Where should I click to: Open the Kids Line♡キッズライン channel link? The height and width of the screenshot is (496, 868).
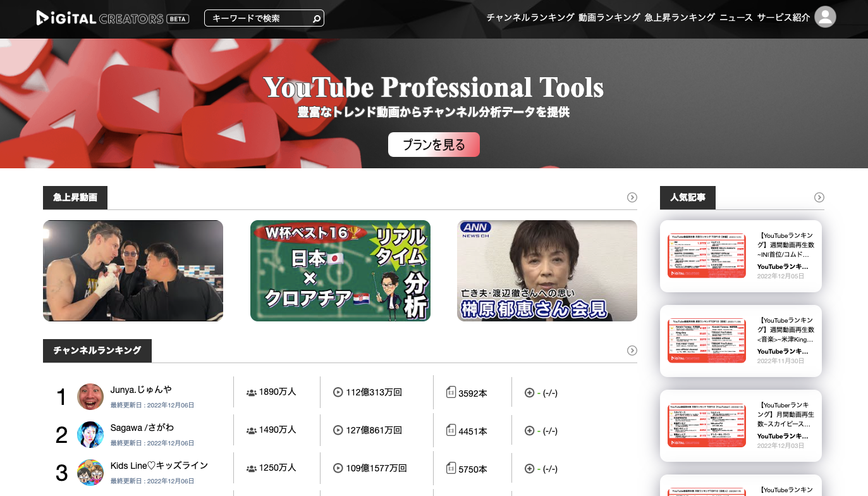pos(159,466)
